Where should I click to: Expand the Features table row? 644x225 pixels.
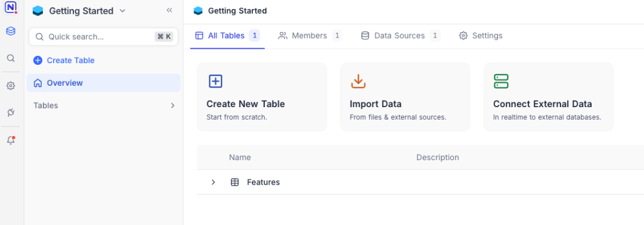coord(213,182)
